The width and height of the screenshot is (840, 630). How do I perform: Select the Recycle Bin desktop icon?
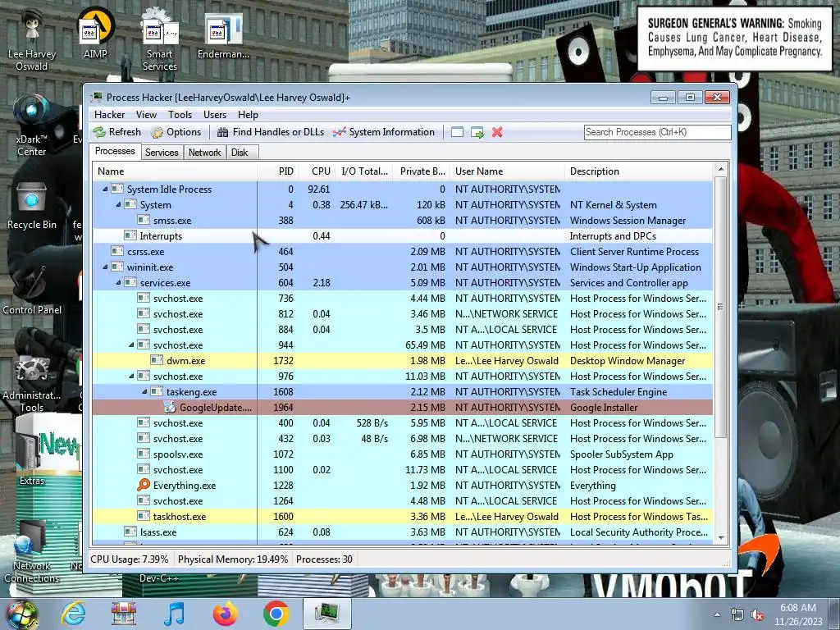(32, 206)
